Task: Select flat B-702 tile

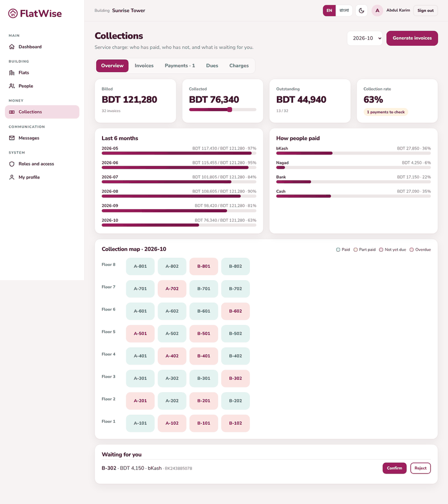Action: pos(236,289)
